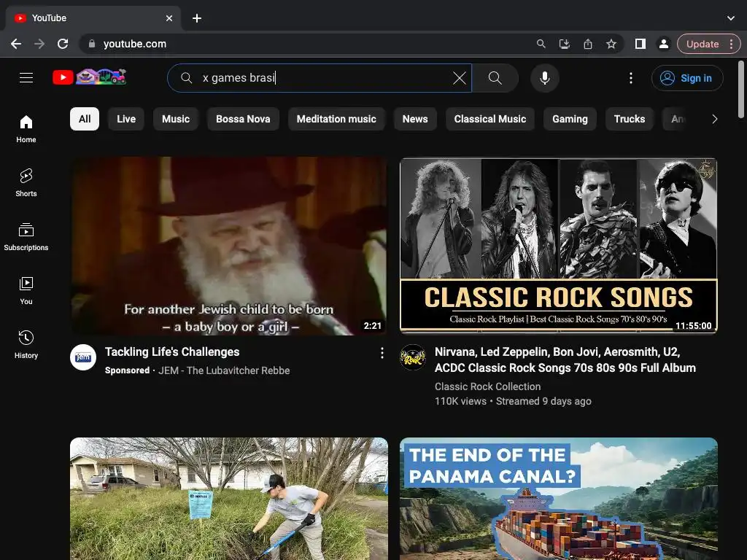
Task: Click the YouTube logo
Action: tap(90, 77)
